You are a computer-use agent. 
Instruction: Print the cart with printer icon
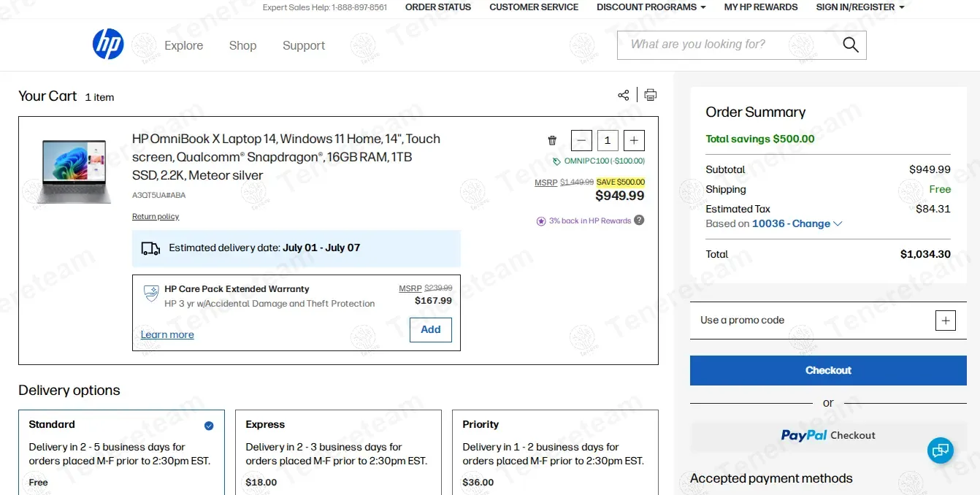[650, 95]
